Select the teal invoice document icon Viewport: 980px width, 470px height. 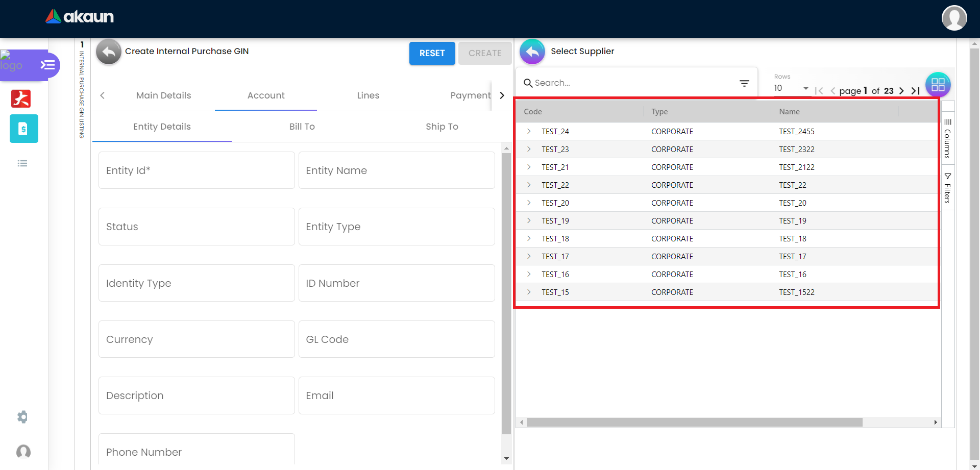tap(23, 129)
